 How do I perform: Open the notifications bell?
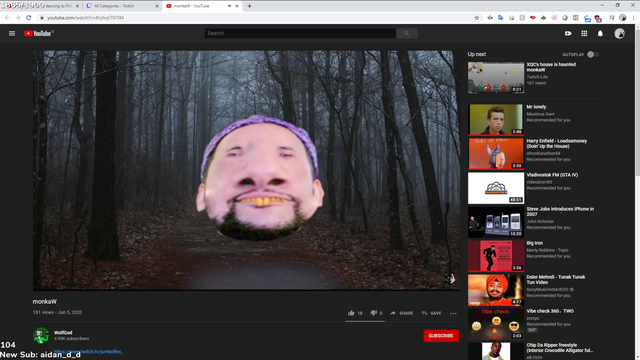(x=600, y=33)
